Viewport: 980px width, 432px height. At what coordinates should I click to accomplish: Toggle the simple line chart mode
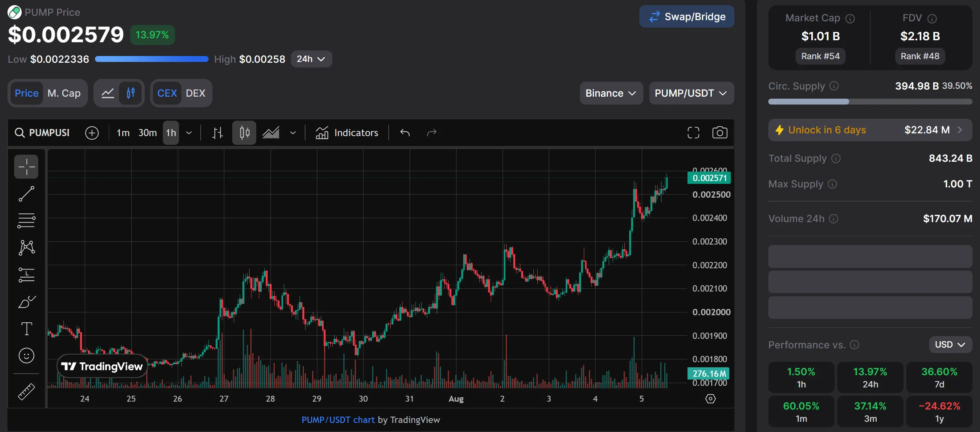(108, 93)
